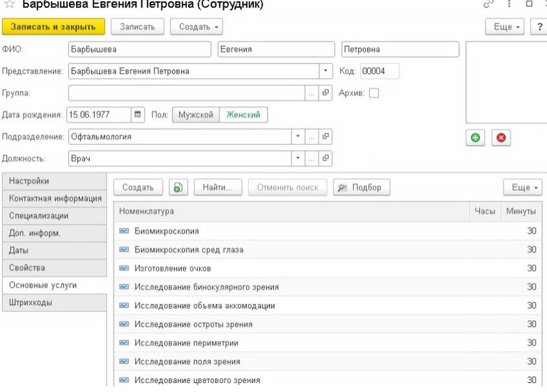
Task: Open the Специализации tab
Action: [55, 216]
